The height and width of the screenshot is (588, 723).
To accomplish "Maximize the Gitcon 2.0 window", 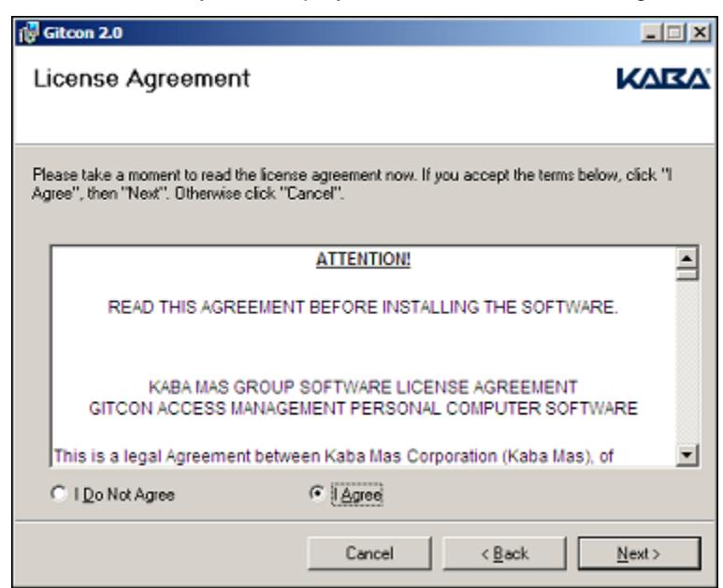I will click(x=675, y=33).
